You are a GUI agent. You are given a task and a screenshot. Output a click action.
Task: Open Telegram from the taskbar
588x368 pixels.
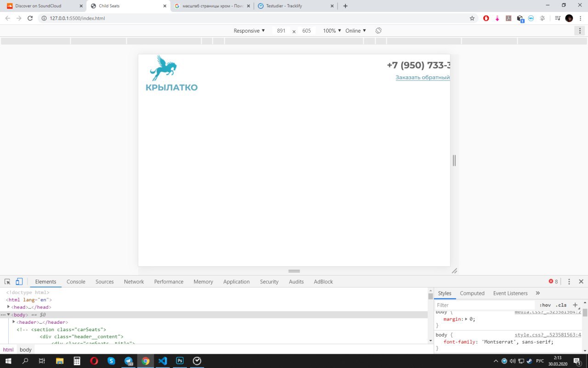(x=129, y=361)
